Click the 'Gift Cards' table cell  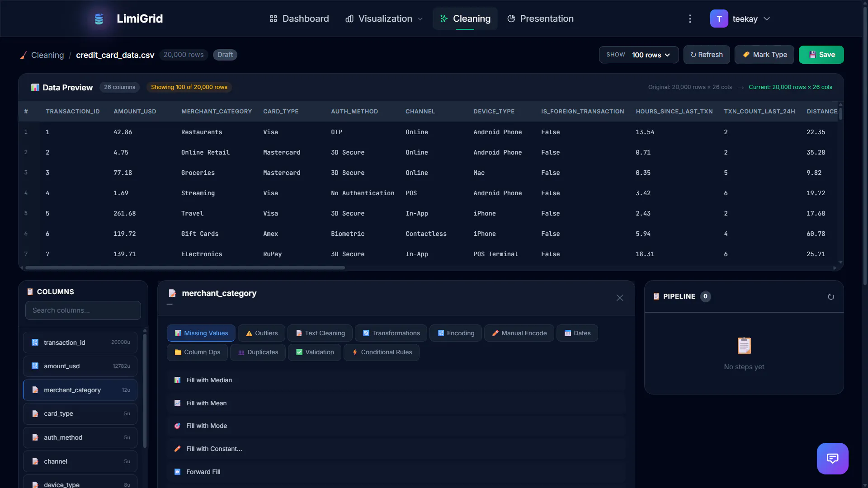click(x=200, y=234)
